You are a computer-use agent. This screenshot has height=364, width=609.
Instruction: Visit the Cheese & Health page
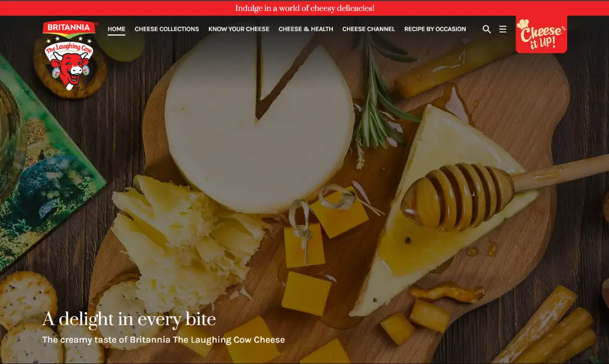(306, 29)
